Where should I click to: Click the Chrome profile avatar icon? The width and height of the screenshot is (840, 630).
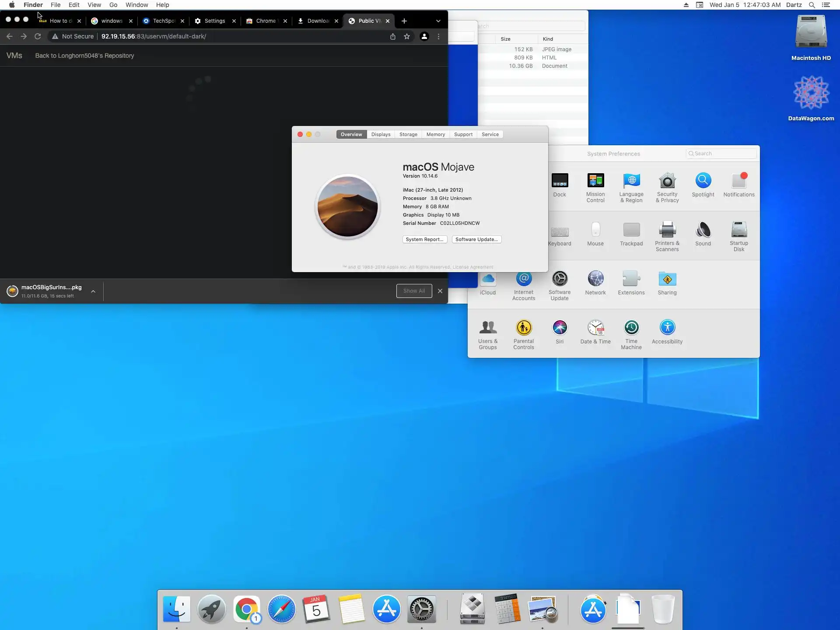tap(424, 36)
